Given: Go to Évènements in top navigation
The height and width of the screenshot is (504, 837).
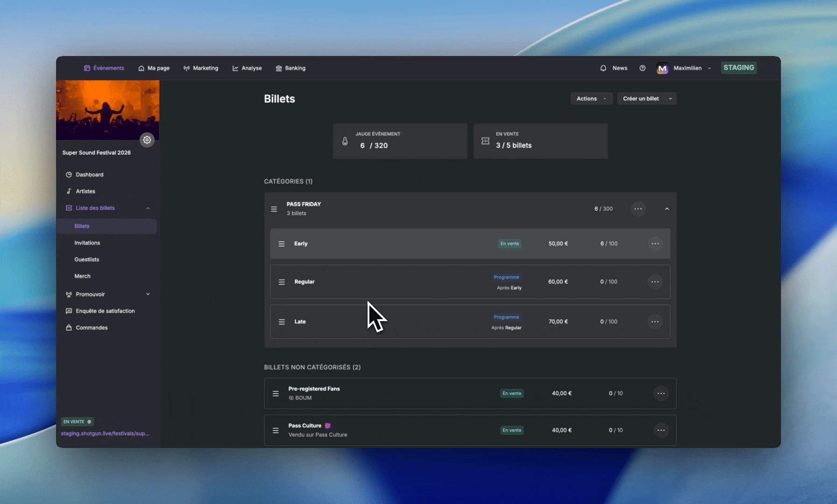Looking at the screenshot, I should (104, 68).
